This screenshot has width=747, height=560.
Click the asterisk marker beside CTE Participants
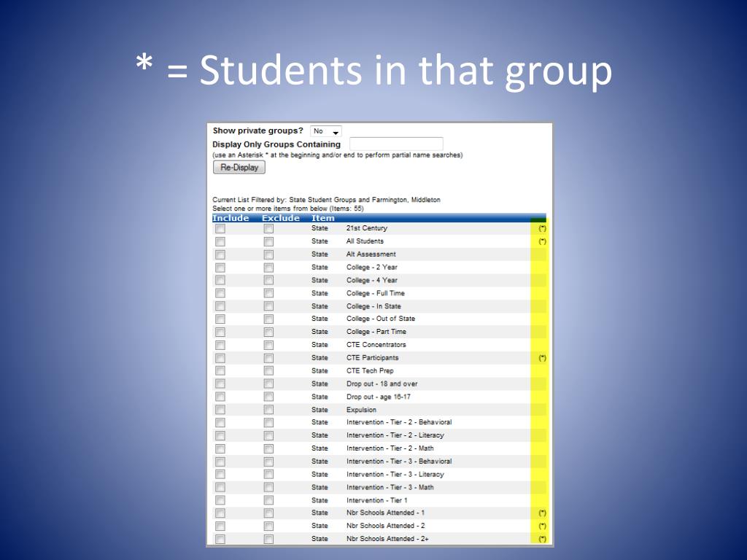pos(542,358)
